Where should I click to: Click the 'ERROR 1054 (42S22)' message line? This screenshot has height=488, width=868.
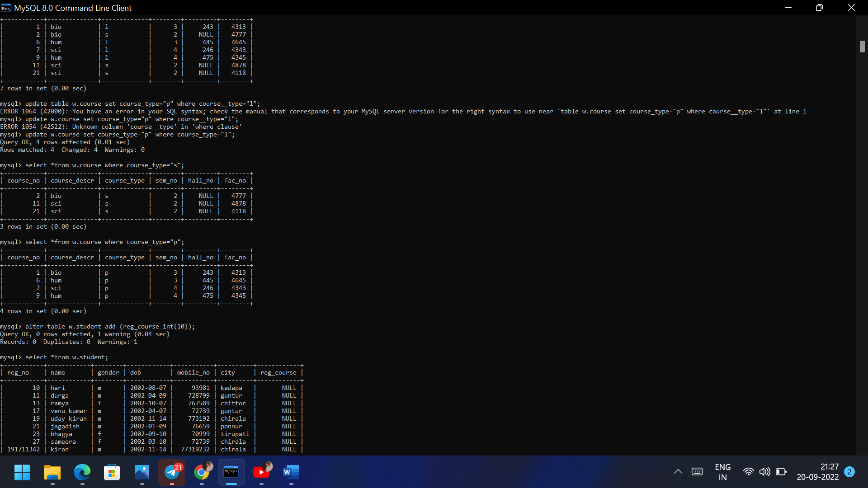(121, 127)
